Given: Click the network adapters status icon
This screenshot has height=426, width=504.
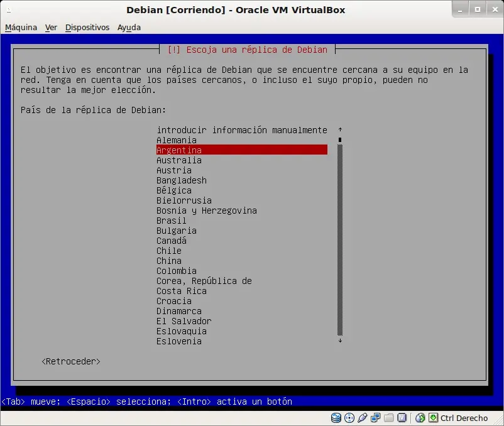Looking at the screenshot, I should [x=375, y=418].
